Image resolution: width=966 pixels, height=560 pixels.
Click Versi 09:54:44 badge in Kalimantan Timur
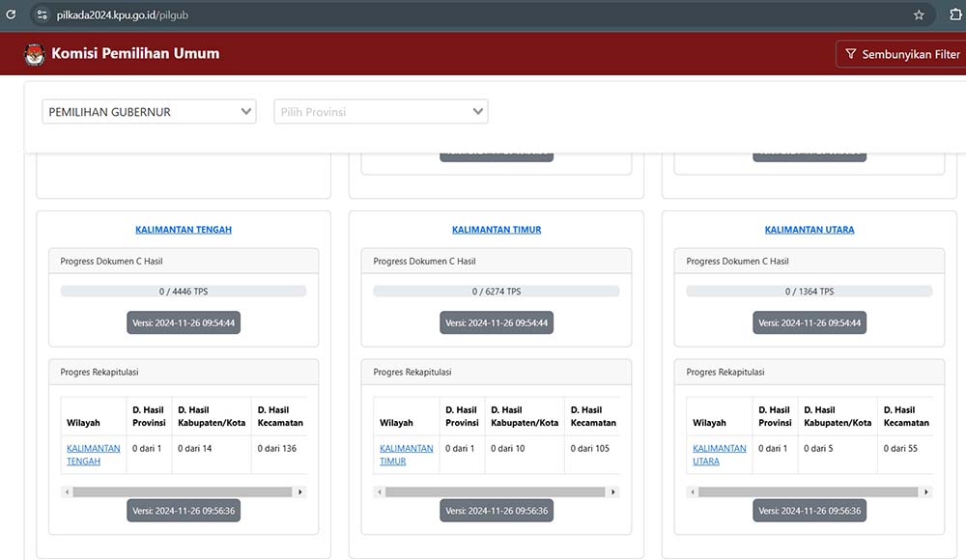pos(497,322)
